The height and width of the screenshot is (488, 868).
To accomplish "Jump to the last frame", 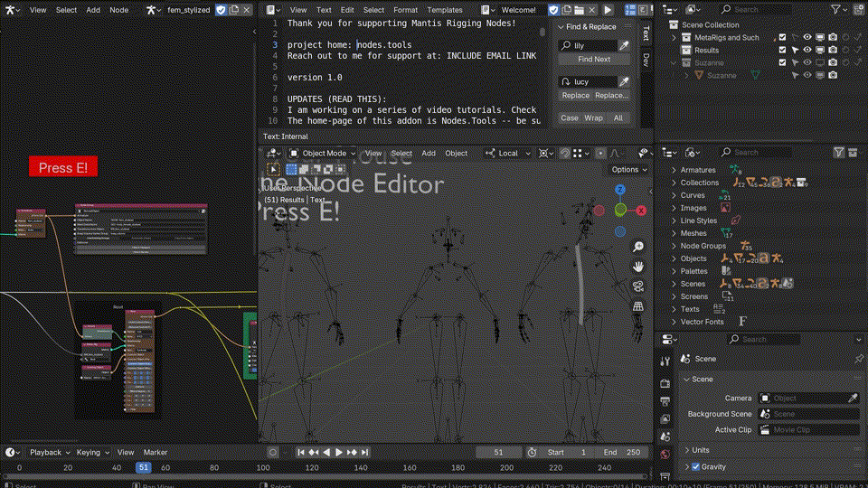I will tap(364, 453).
